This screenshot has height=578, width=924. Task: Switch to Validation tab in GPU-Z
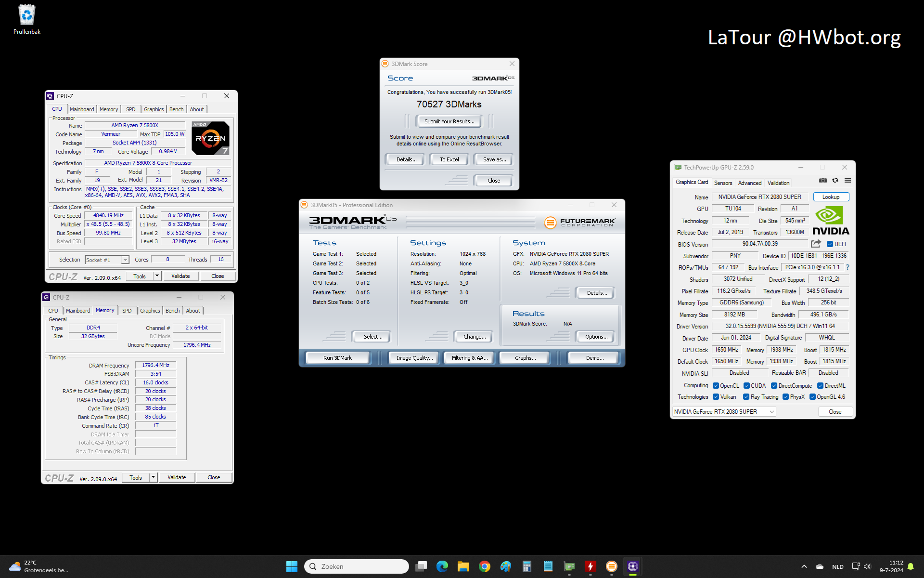pyautogui.click(x=778, y=183)
